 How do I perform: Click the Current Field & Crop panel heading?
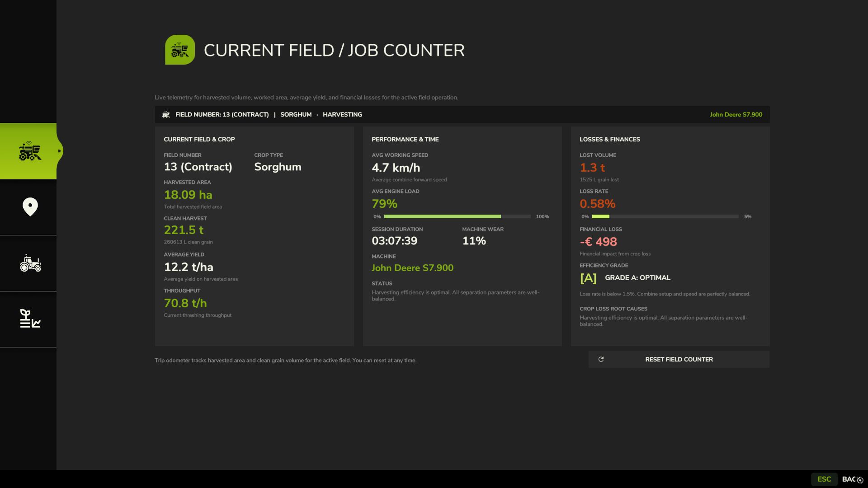click(199, 139)
